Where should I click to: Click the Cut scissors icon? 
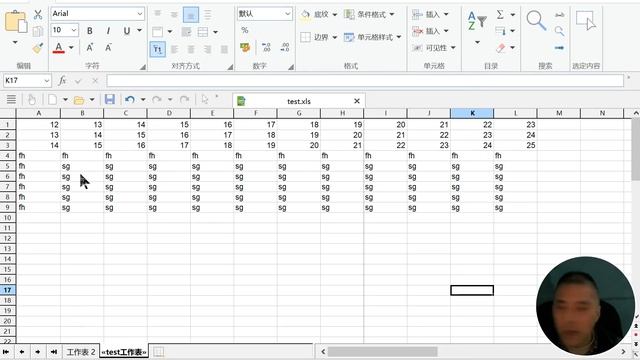[38, 15]
